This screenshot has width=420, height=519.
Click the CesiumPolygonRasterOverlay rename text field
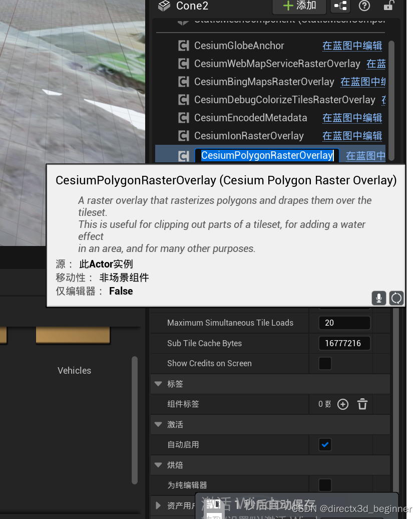[x=267, y=156]
